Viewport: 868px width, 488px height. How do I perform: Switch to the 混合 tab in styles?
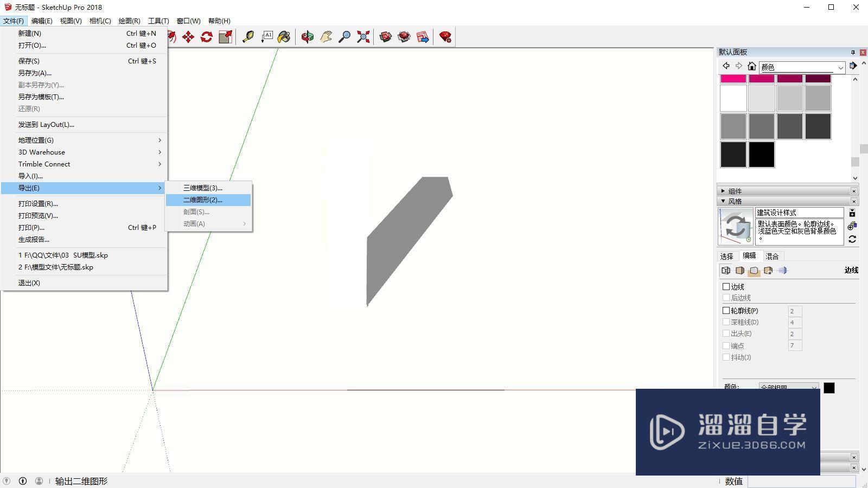(x=772, y=256)
